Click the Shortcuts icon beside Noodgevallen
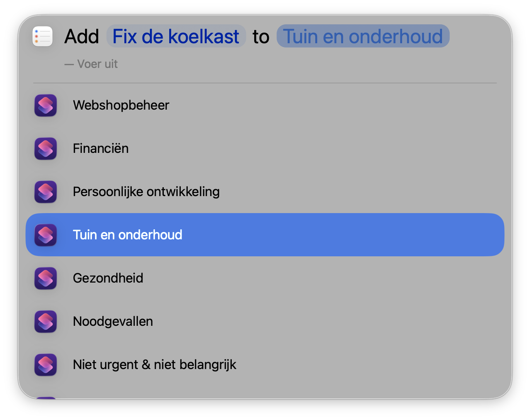The image size is (530, 420). (46, 322)
